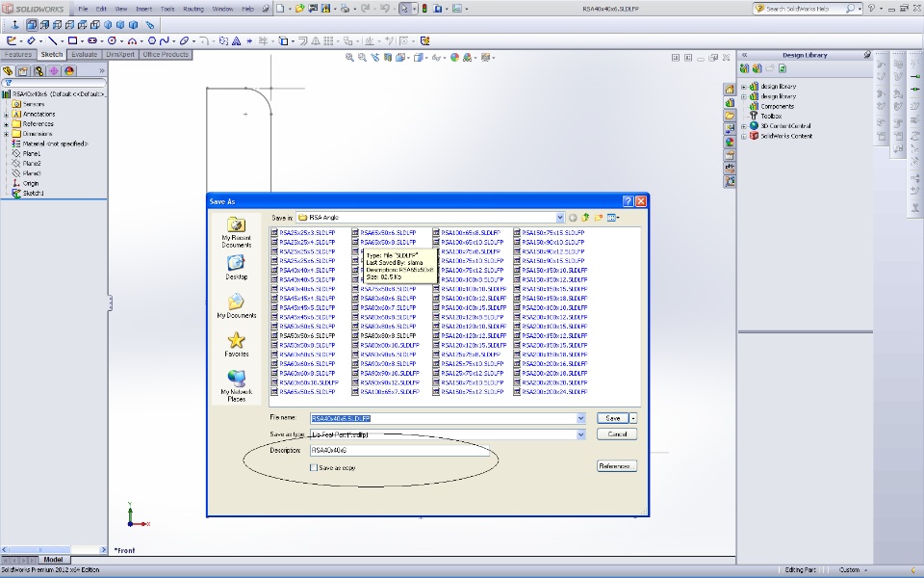Click the Zoom to Fit icon
The width and height of the screenshot is (924, 578).
[x=349, y=57]
